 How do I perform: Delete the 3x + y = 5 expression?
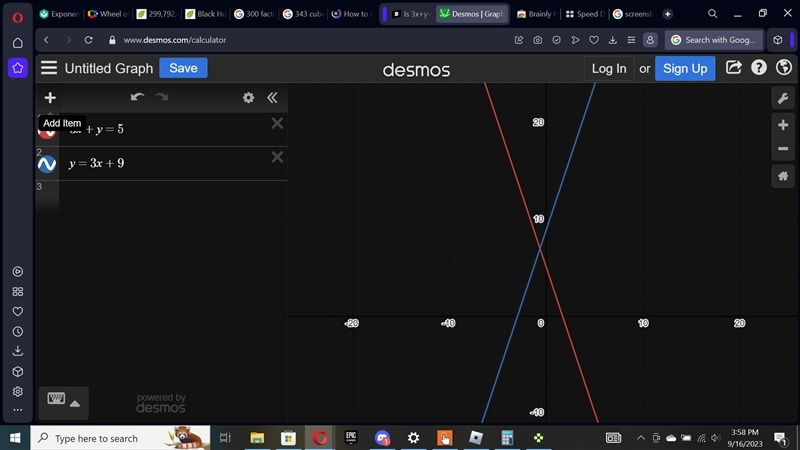[277, 123]
